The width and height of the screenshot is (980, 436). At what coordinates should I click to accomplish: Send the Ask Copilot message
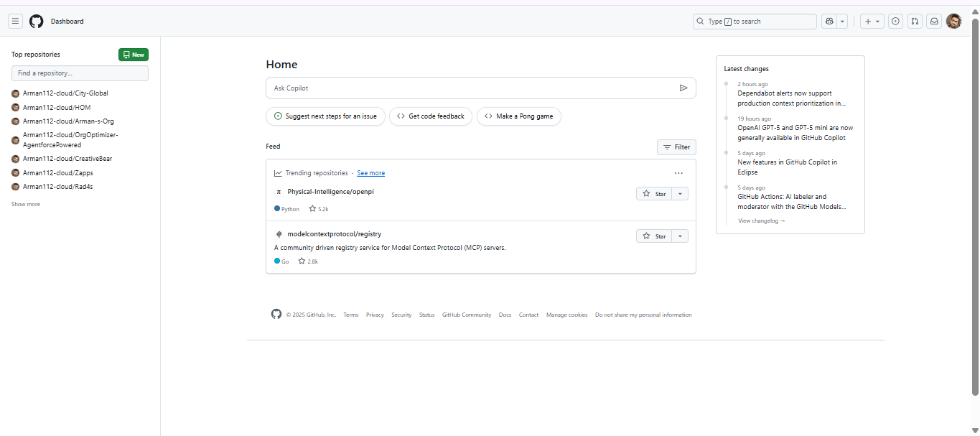(683, 87)
